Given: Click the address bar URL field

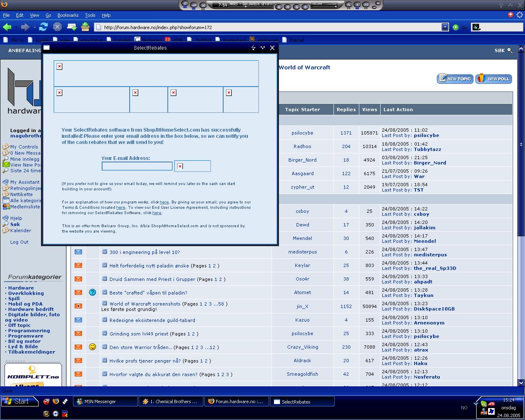Looking at the screenshot, I should click(271, 27).
